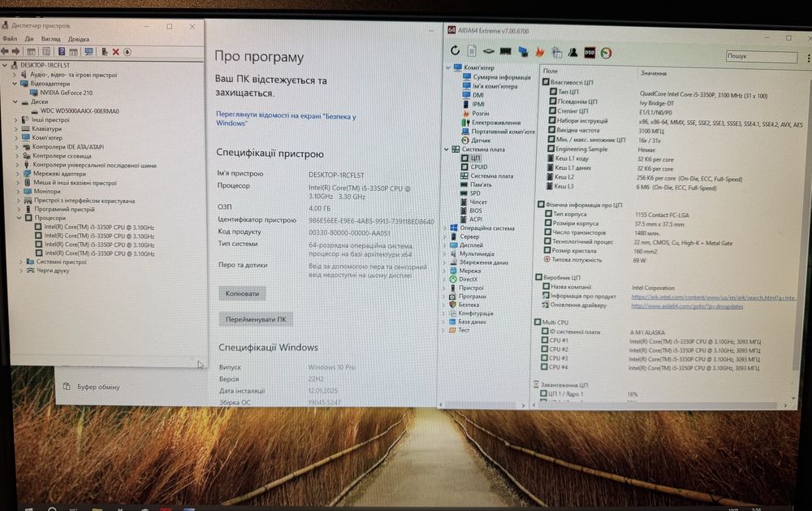812x511 pixels.
Task: Expand the Клавіатури node
Action: [16, 129]
